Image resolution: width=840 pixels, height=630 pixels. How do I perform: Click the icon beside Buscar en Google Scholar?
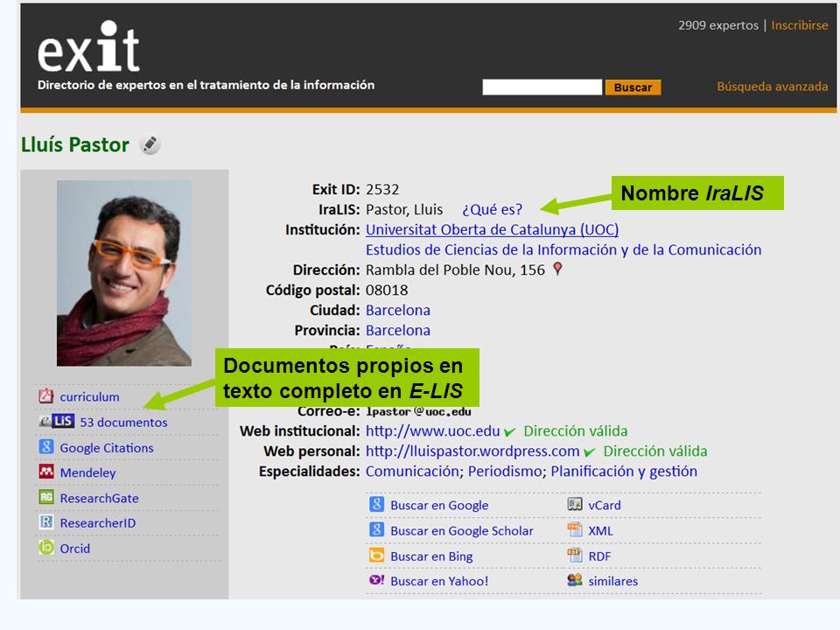(376, 530)
